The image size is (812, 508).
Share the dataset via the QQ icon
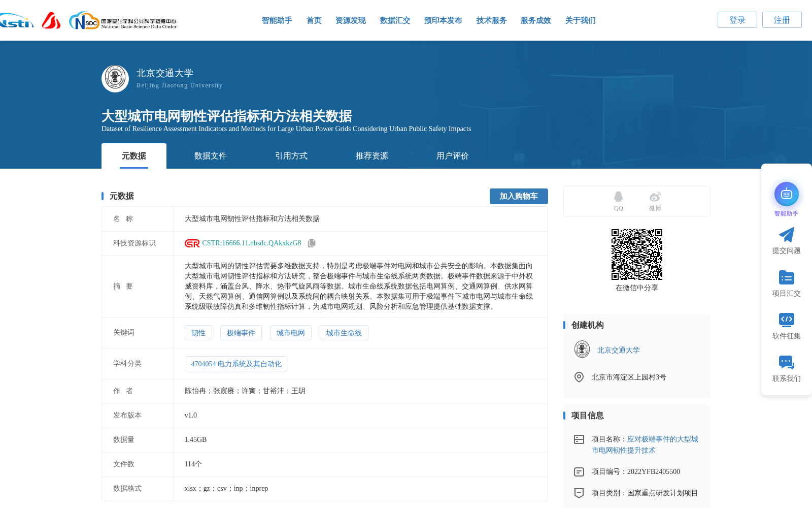[x=618, y=197]
